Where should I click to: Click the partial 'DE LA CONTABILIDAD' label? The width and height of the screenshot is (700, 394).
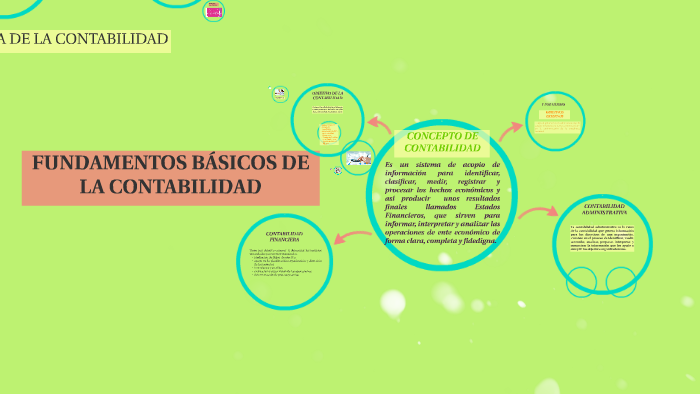84,40
